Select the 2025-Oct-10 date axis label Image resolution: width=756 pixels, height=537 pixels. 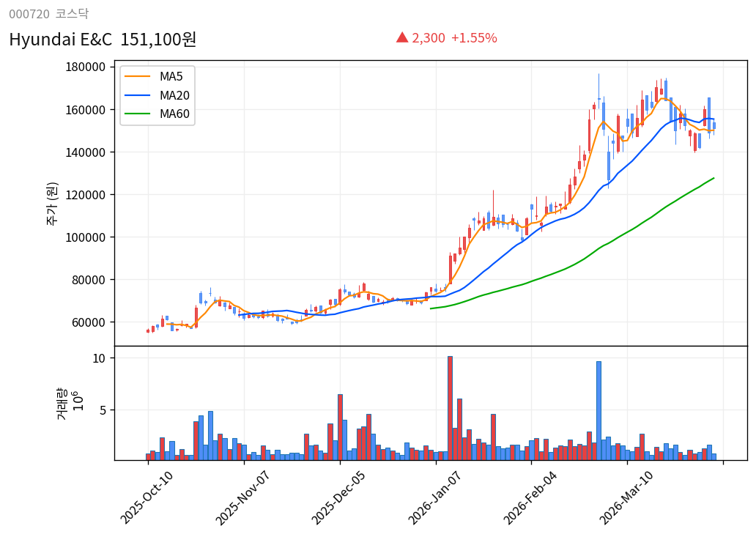(147, 498)
